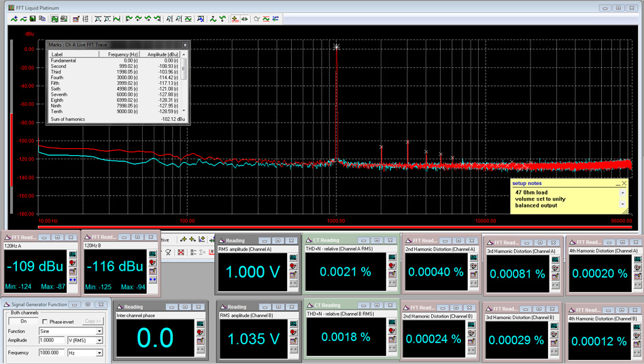Click the green waveform-with-plus icon in main toolbar

pyautogui.click(x=14, y=19)
